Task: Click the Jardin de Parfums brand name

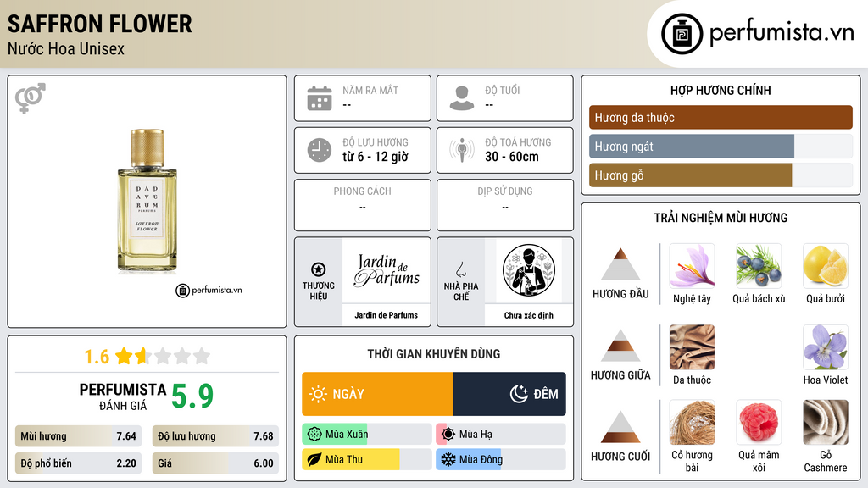Action: [x=387, y=315]
